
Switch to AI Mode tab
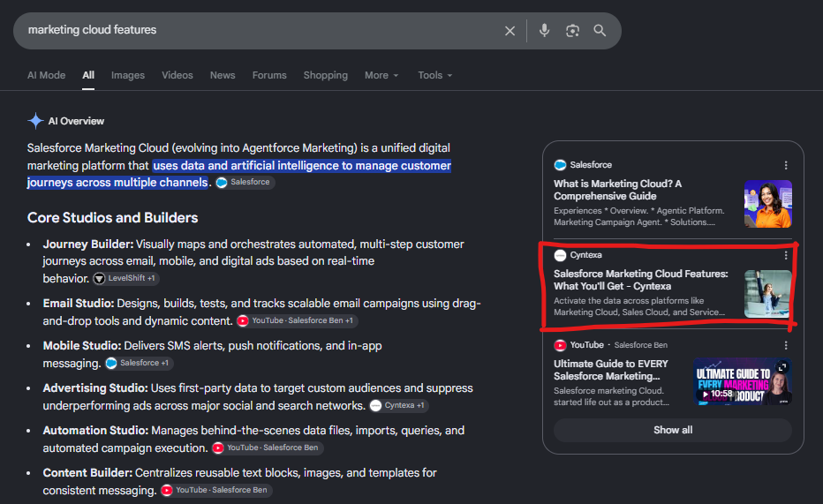click(46, 75)
